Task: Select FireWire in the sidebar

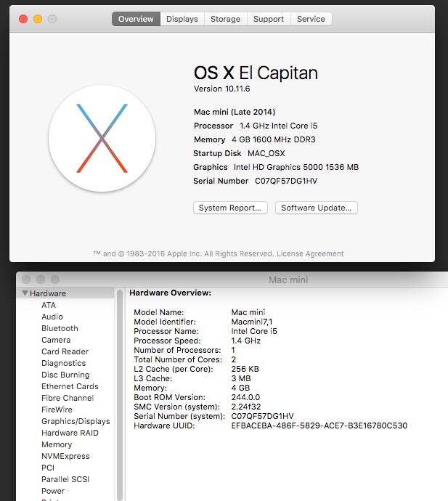Action: click(x=57, y=410)
